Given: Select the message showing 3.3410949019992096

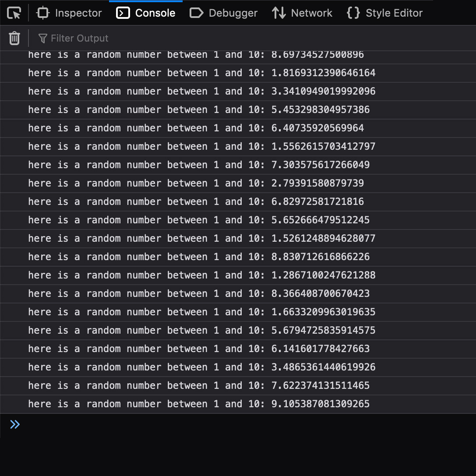Looking at the screenshot, I should 201,91.
